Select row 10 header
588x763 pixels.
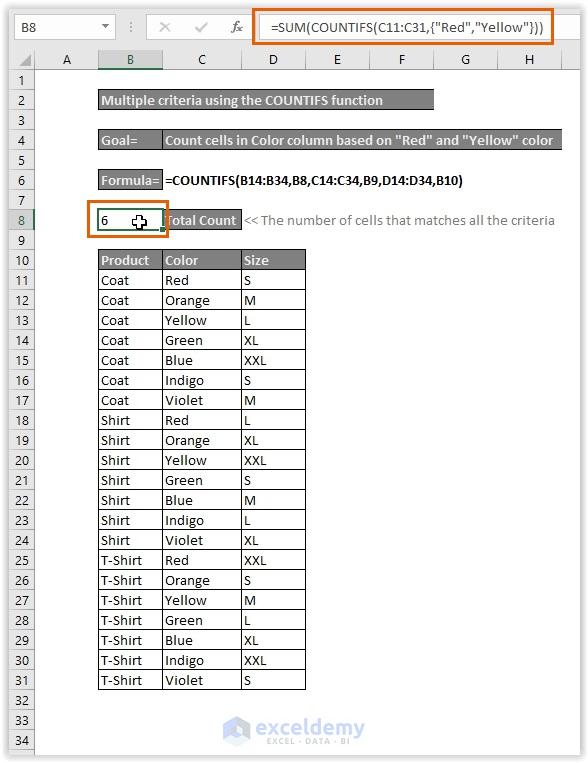pos(21,260)
